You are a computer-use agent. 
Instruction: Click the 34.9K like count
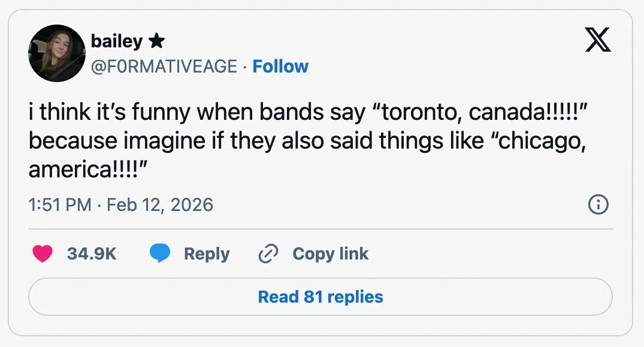(x=92, y=254)
